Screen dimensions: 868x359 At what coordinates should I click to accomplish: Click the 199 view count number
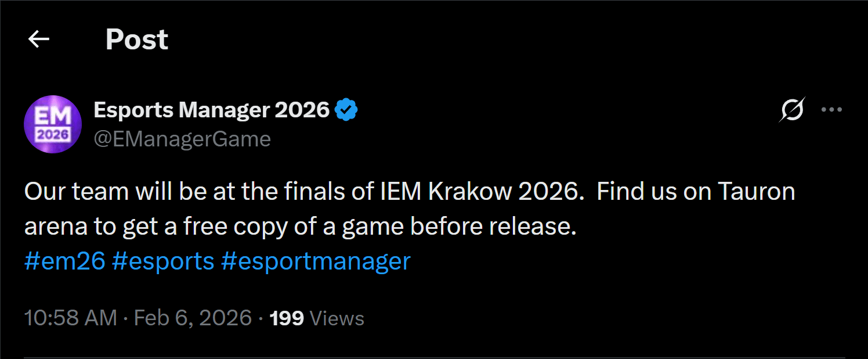tap(287, 318)
